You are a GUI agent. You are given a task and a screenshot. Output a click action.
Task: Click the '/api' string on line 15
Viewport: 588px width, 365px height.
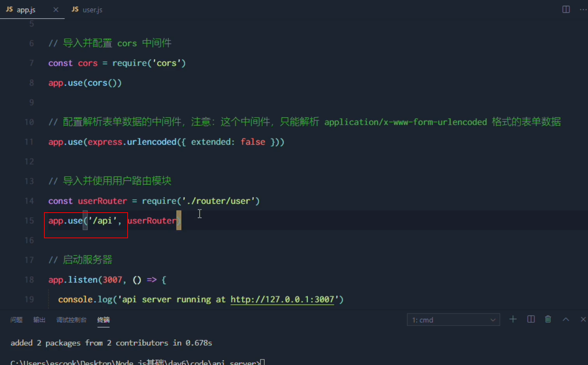[x=102, y=221]
